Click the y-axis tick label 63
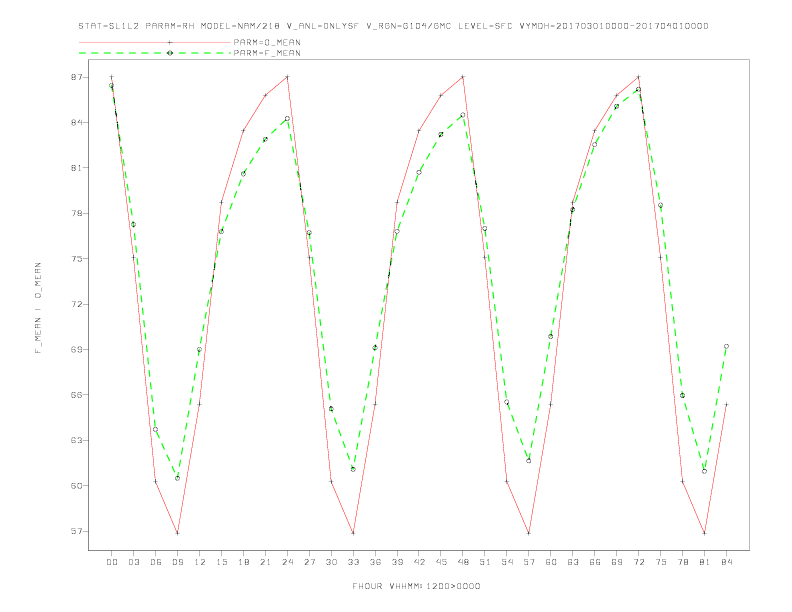The width and height of the screenshot is (792, 612). pyautogui.click(x=77, y=440)
